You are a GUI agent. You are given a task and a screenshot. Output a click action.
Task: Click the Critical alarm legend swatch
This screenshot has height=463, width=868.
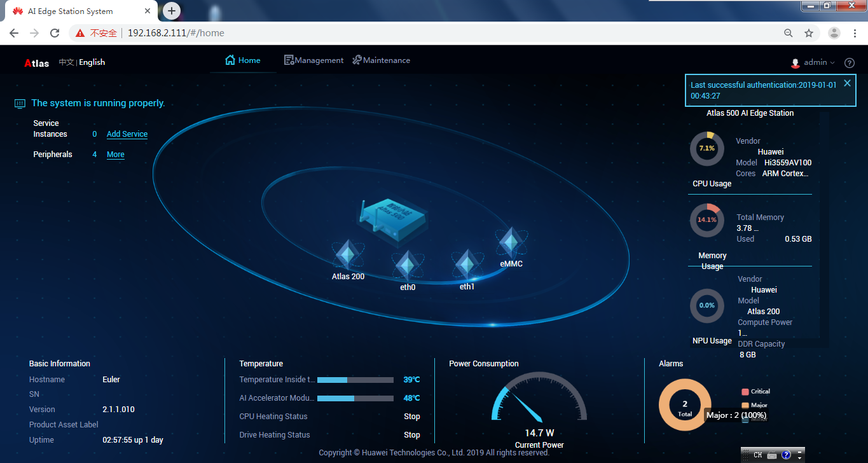click(745, 392)
